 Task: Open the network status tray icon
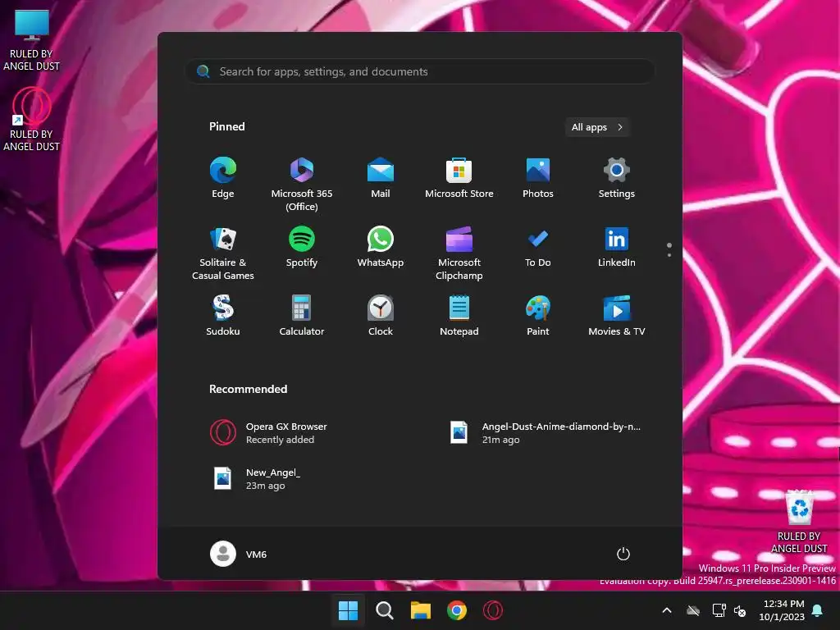click(x=719, y=610)
